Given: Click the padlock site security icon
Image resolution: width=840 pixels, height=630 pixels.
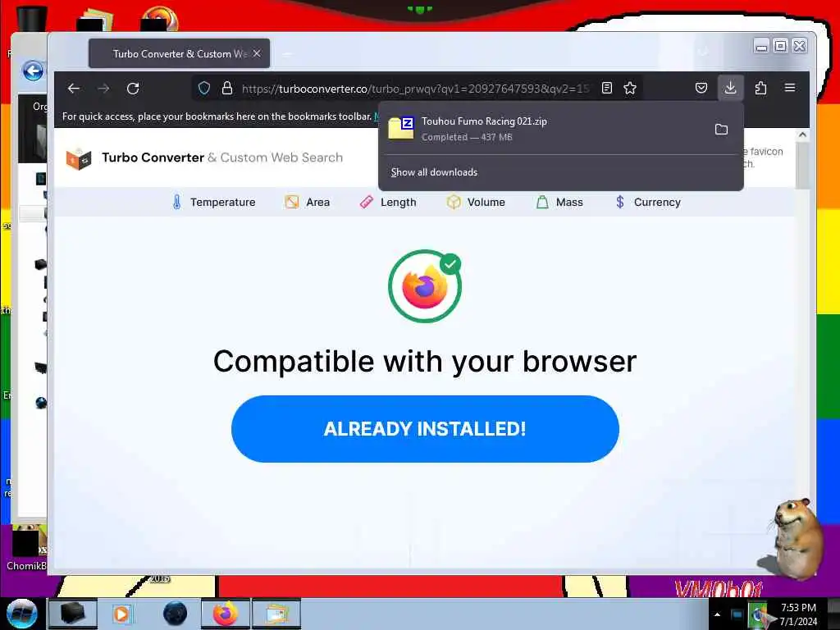Looking at the screenshot, I should [227, 88].
